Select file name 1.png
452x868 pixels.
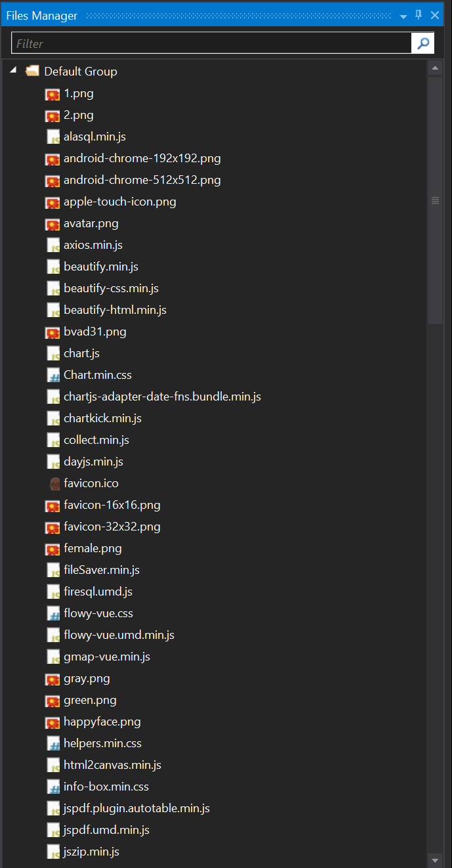click(x=79, y=93)
